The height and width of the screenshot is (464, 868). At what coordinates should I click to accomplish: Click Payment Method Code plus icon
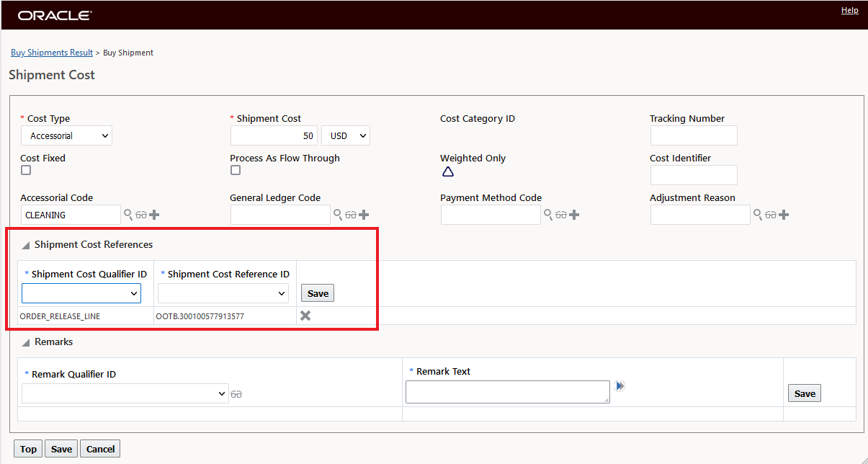574,215
